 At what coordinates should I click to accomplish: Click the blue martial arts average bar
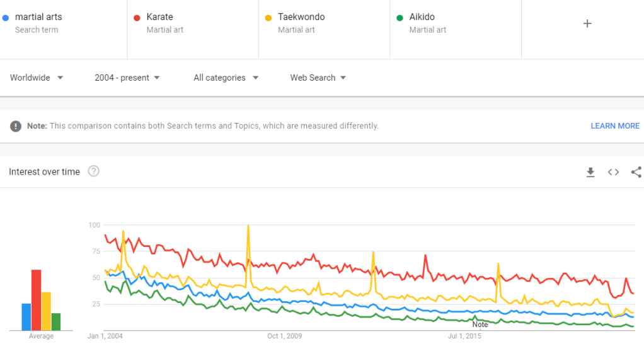(26, 317)
